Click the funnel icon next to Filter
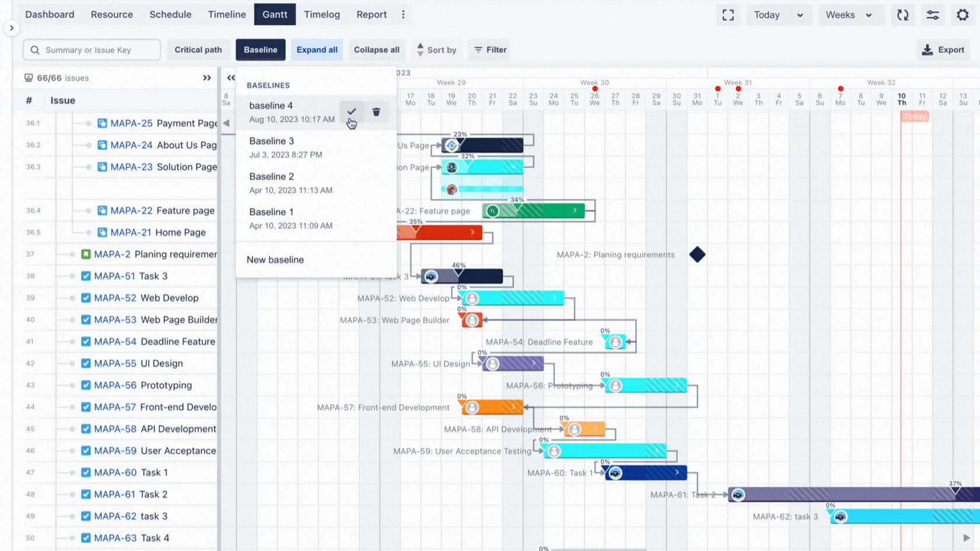The image size is (980, 551). tap(478, 50)
